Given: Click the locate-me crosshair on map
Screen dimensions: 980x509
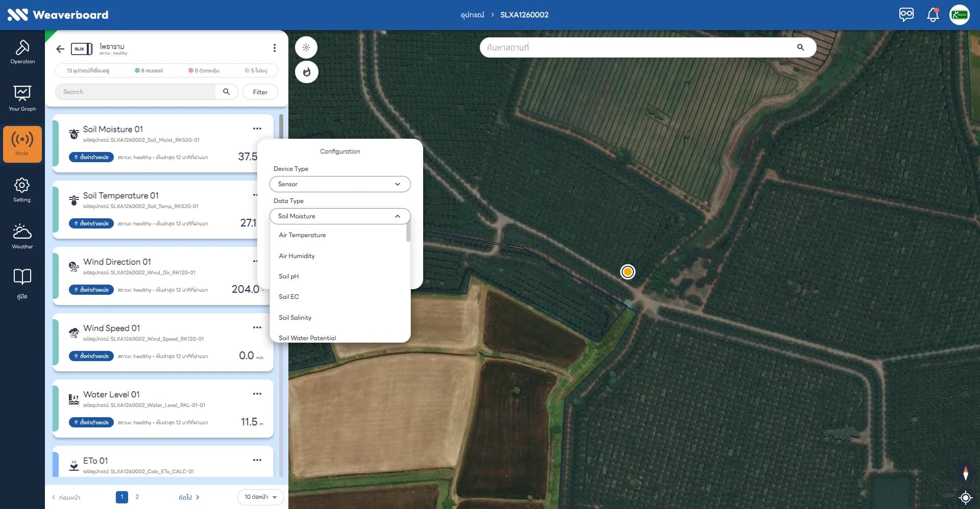Looking at the screenshot, I should coord(965,497).
